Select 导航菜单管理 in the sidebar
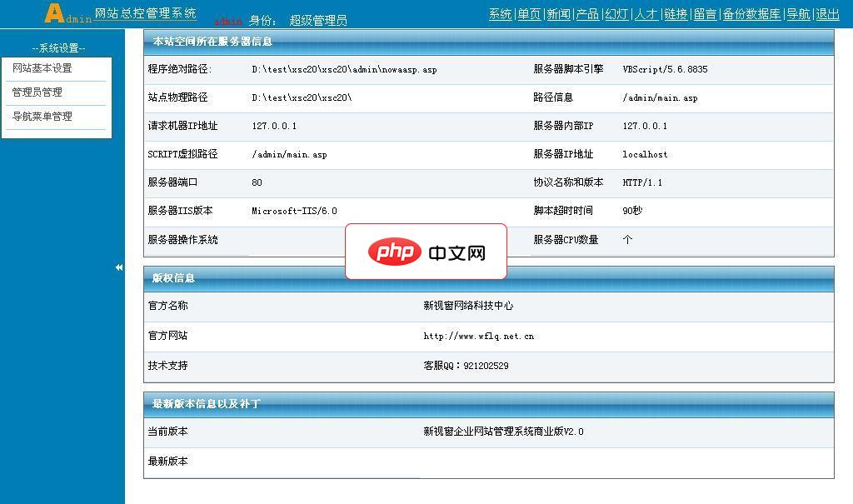Screen dimensions: 853x504 [x=43, y=116]
